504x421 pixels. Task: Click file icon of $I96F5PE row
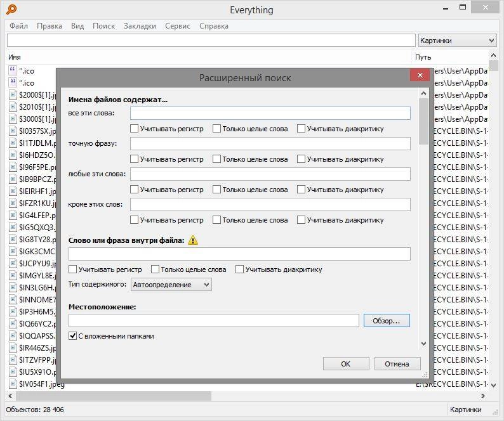pyautogui.click(x=13, y=167)
